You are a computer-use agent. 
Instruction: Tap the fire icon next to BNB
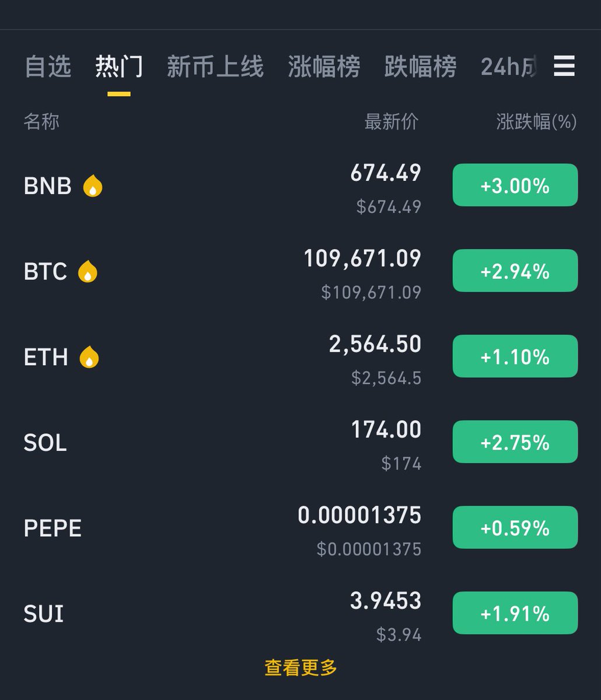coord(93,186)
